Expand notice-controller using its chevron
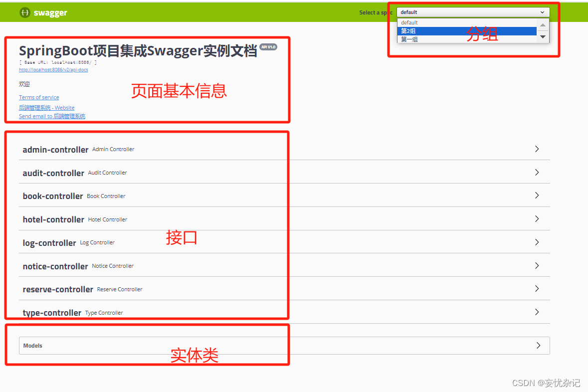 pyautogui.click(x=537, y=266)
